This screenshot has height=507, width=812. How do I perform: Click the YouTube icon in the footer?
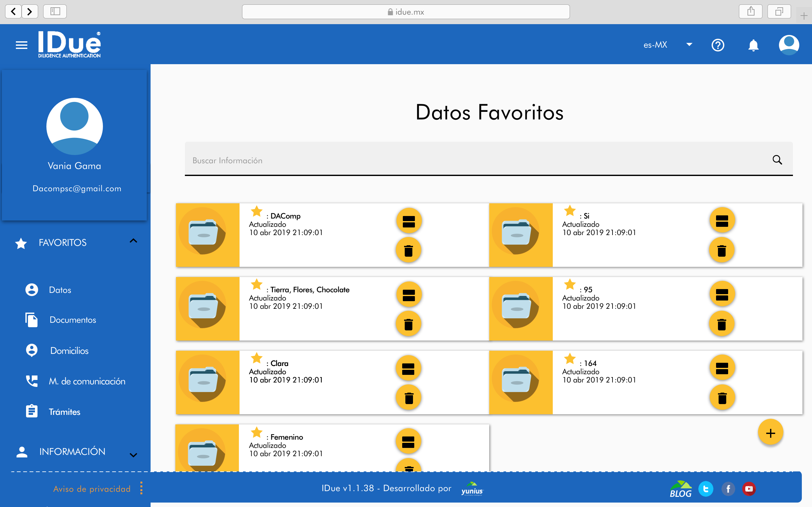coord(749,489)
